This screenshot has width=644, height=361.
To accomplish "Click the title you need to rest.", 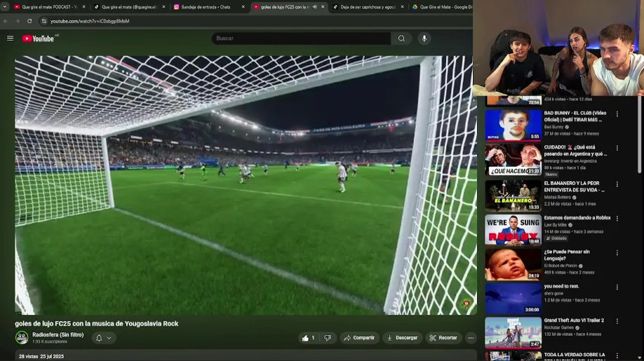I will pyautogui.click(x=561, y=286).
